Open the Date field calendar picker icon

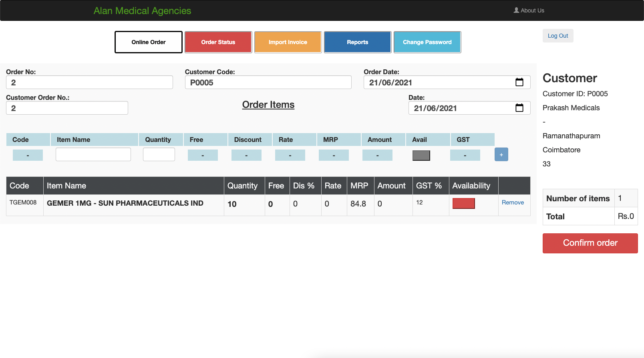pyautogui.click(x=519, y=108)
